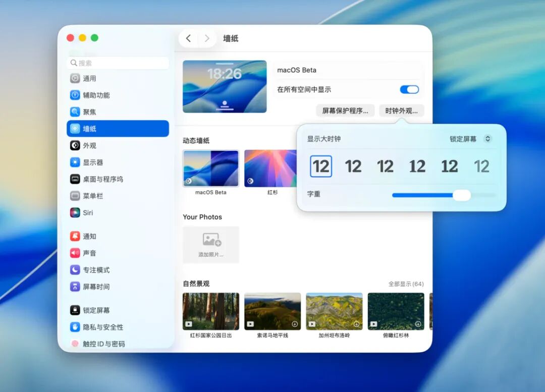Open the 声音 sound icon
545x392 pixels.
[x=75, y=253]
